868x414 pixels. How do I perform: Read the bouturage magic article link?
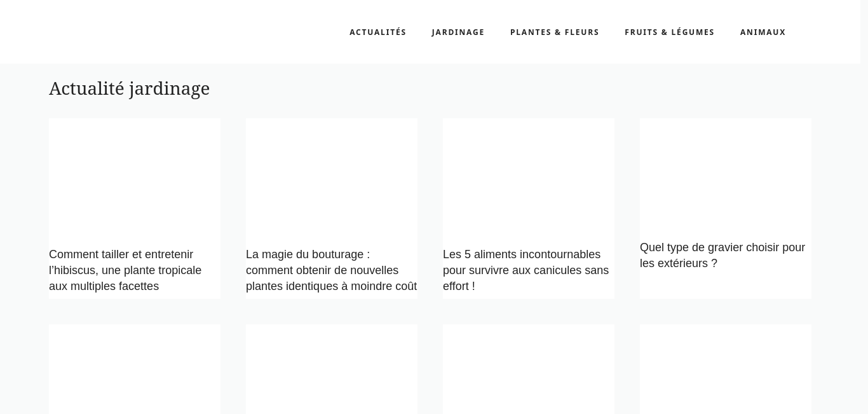pyautogui.click(x=331, y=270)
